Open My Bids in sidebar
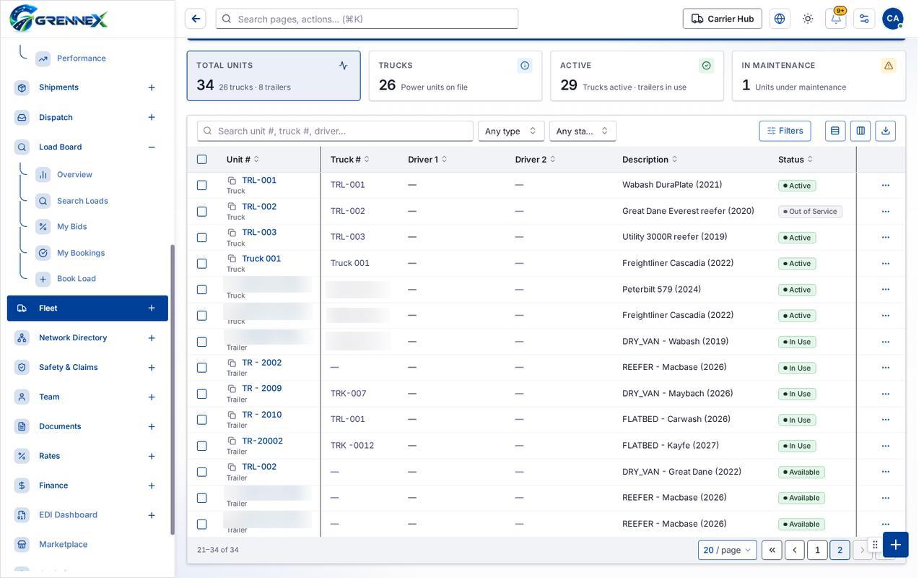Screen dimensions: 924x578 click(71, 227)
